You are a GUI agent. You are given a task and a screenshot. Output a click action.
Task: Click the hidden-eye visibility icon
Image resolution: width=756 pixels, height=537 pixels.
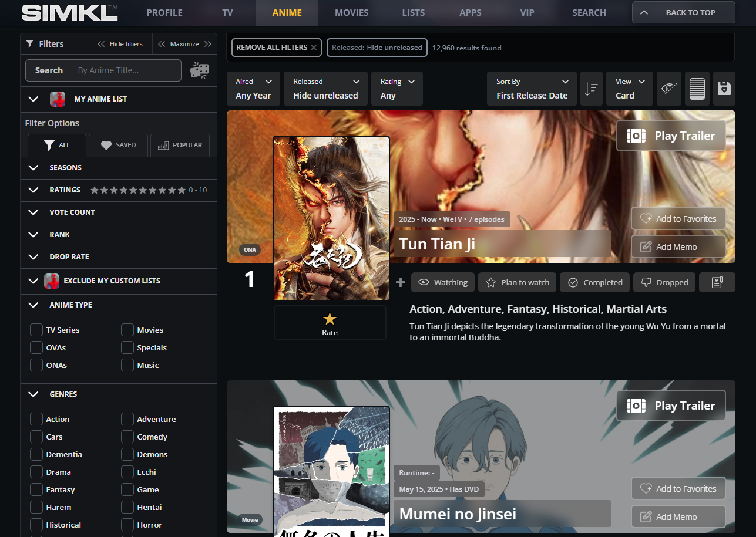668,89
